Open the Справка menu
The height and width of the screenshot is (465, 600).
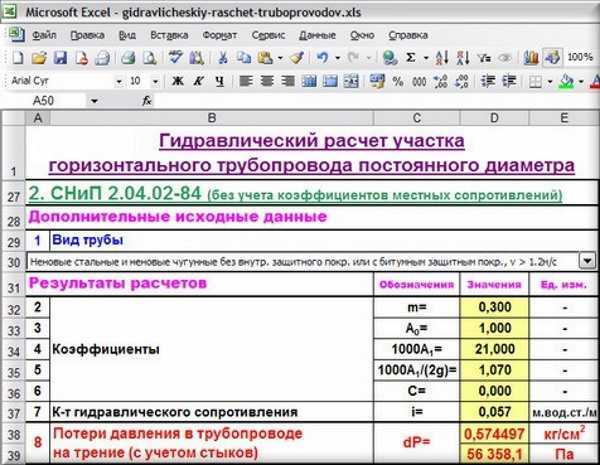coord(408,35)
